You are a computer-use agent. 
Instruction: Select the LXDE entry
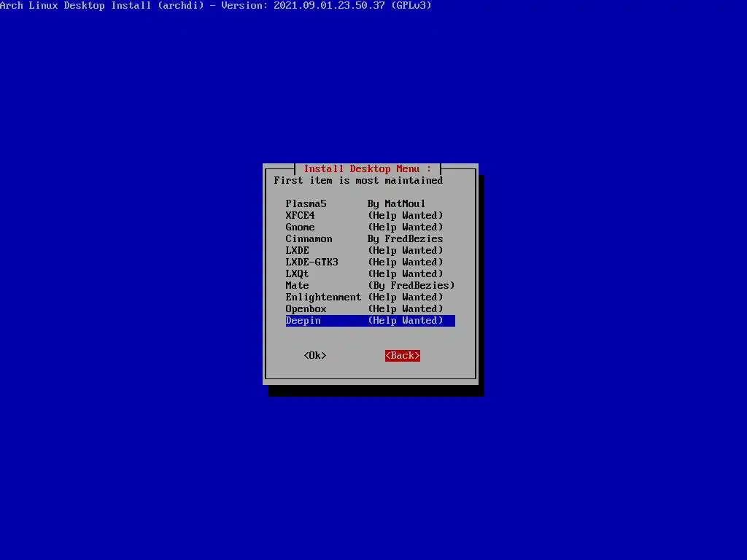tap(370, 251)
